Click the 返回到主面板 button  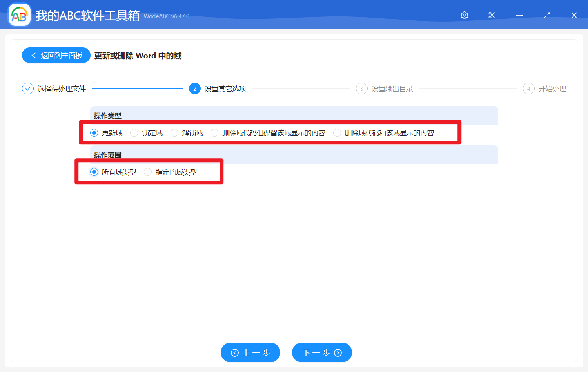(x=56, y=55)
